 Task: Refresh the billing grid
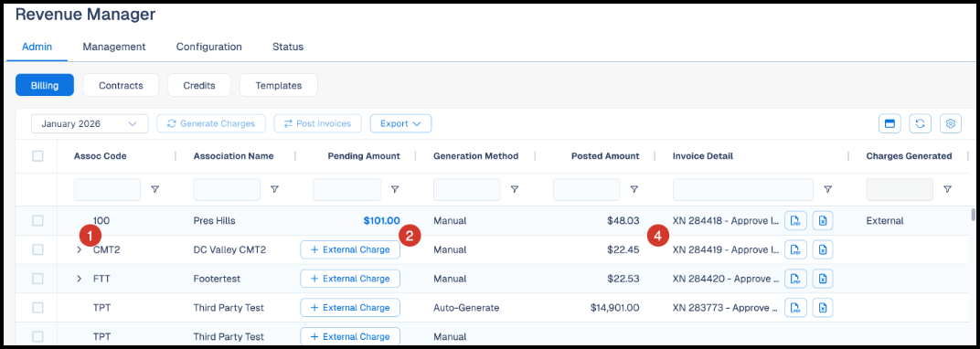pos(920,123)
